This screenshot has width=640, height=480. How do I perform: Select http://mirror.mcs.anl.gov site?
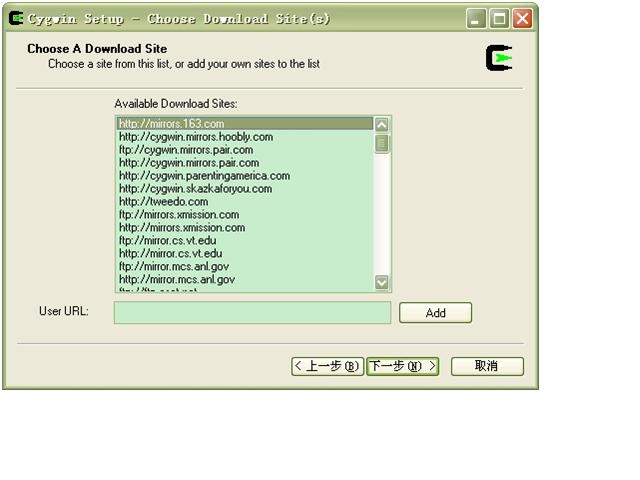[245, 280]
